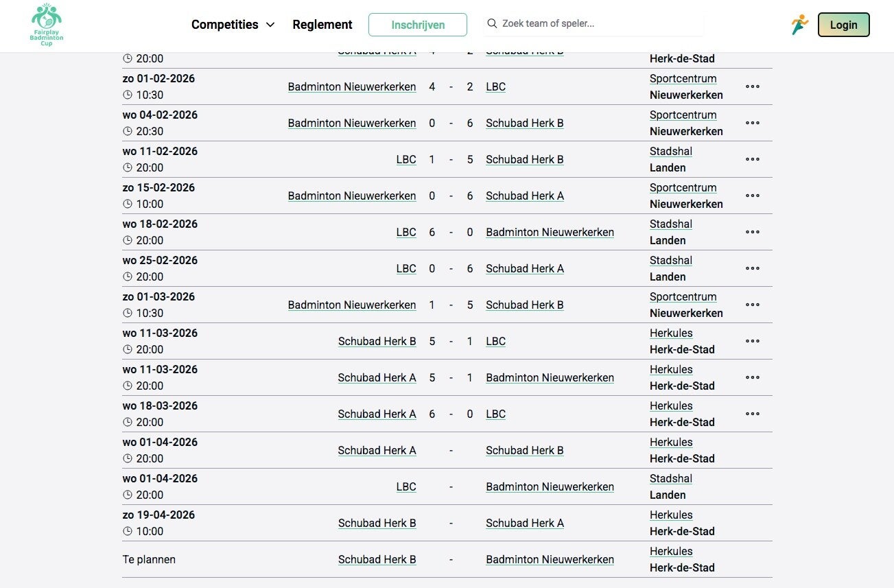The width and height of the screenshot is (894, 588).
Task: Click the Inschrijven button
Action: 418,25
